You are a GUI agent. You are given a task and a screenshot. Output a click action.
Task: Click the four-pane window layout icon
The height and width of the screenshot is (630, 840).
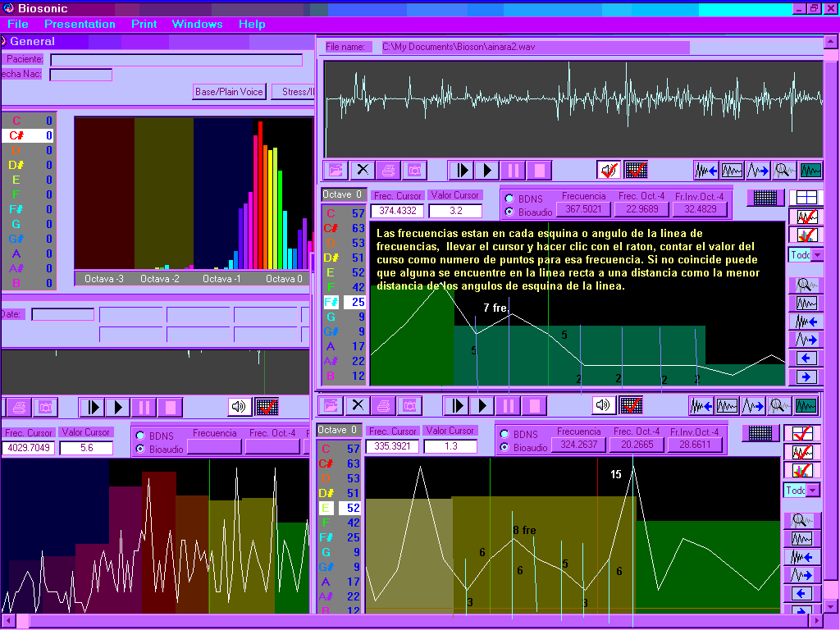[806, 198]
